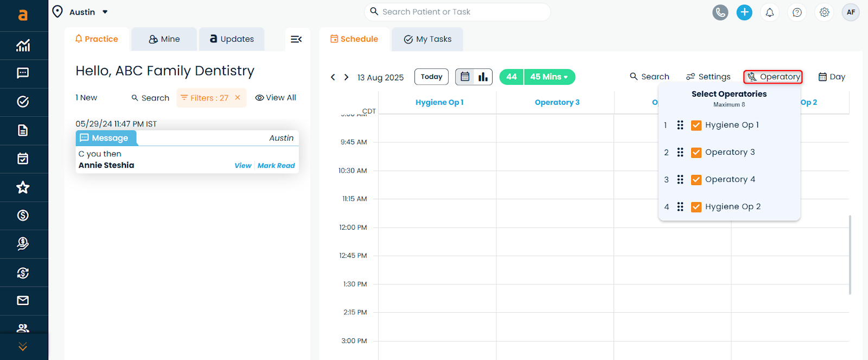Uncheck the Hygiene Op 1 checkbox

(x=696, y=125)
